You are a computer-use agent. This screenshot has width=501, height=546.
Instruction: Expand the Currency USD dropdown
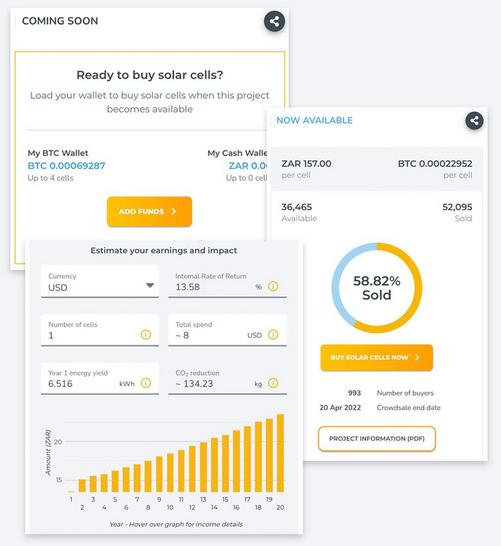tap(100, 281)
